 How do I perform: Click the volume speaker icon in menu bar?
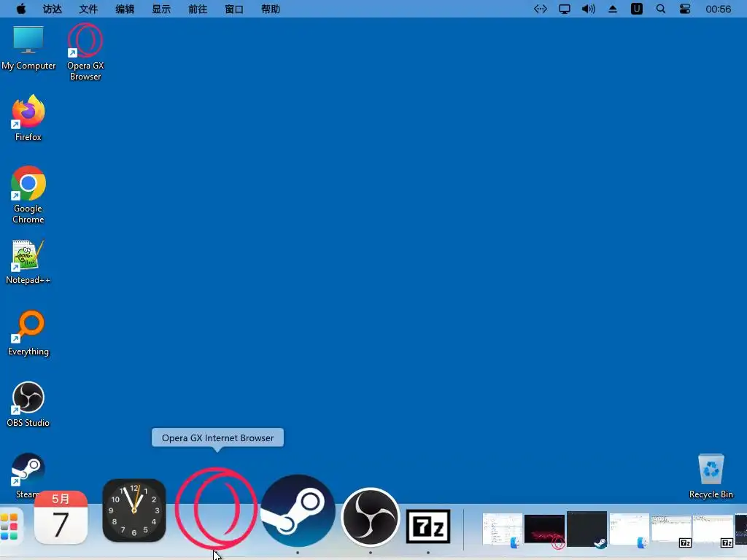[589, 9]
